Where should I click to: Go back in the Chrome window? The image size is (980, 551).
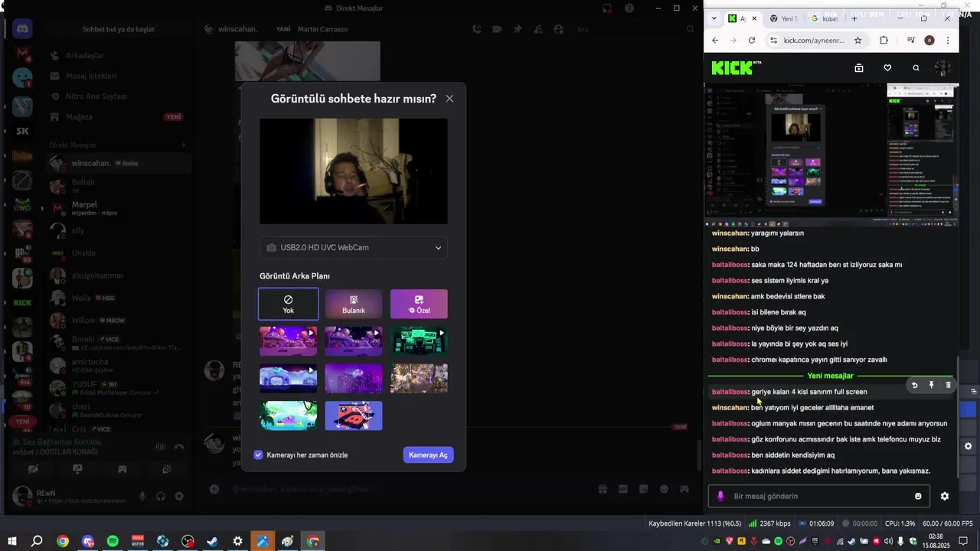pos(715,41)
